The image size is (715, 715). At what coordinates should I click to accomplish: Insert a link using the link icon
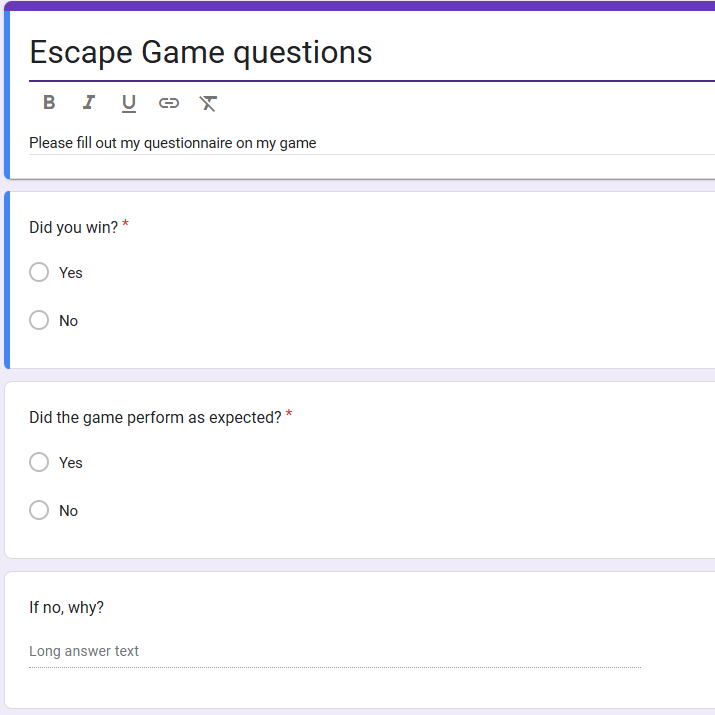click(x=169, y=103)
